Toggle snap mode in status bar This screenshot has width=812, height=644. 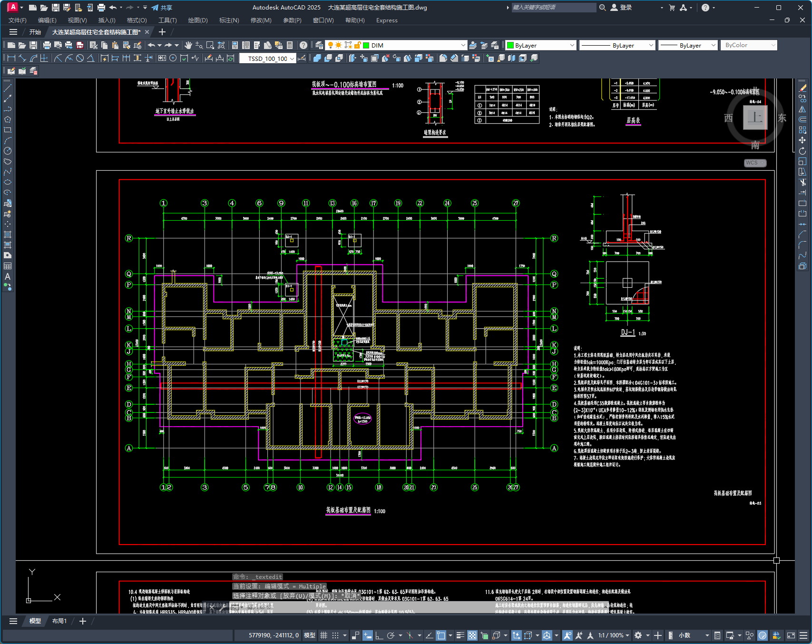(335, 635)
